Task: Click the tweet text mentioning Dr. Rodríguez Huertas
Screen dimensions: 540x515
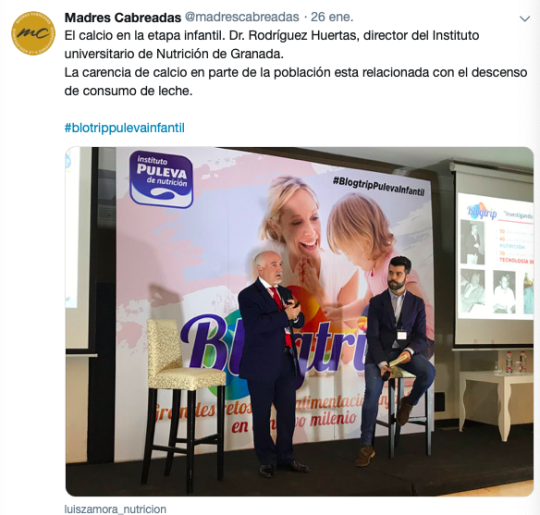Action: 272,45
